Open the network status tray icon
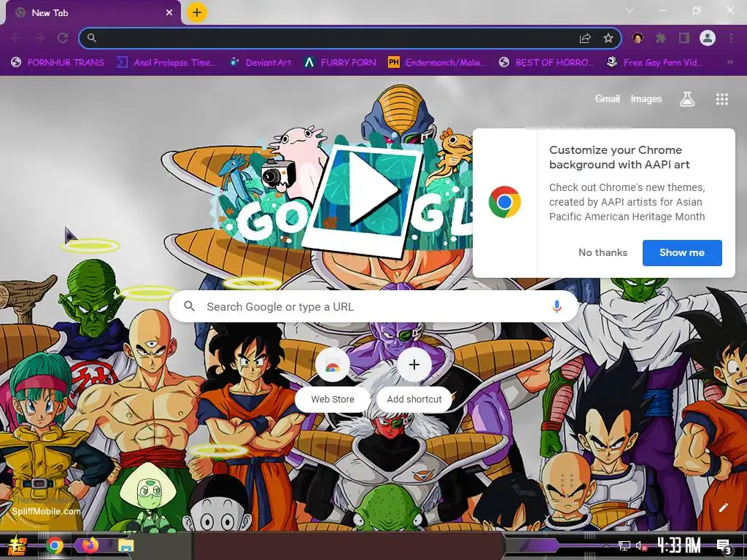747x560 pixels. click(624, 545)
